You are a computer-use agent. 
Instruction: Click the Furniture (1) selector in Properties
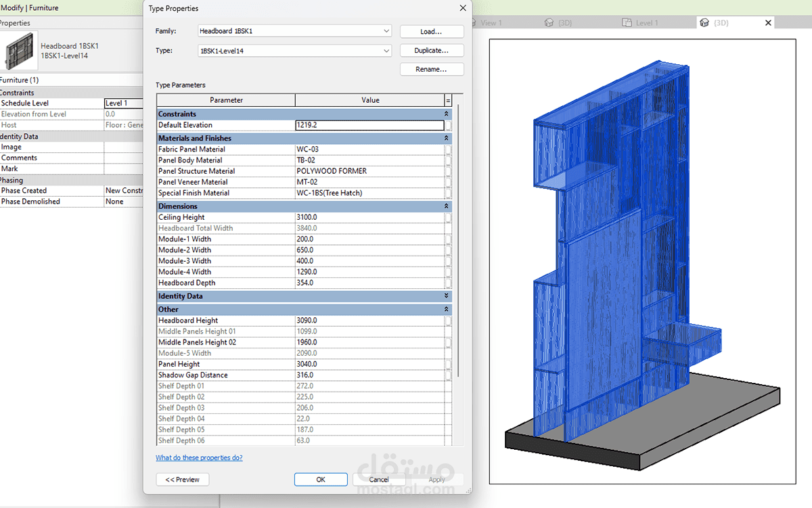(x=72, y=80)
